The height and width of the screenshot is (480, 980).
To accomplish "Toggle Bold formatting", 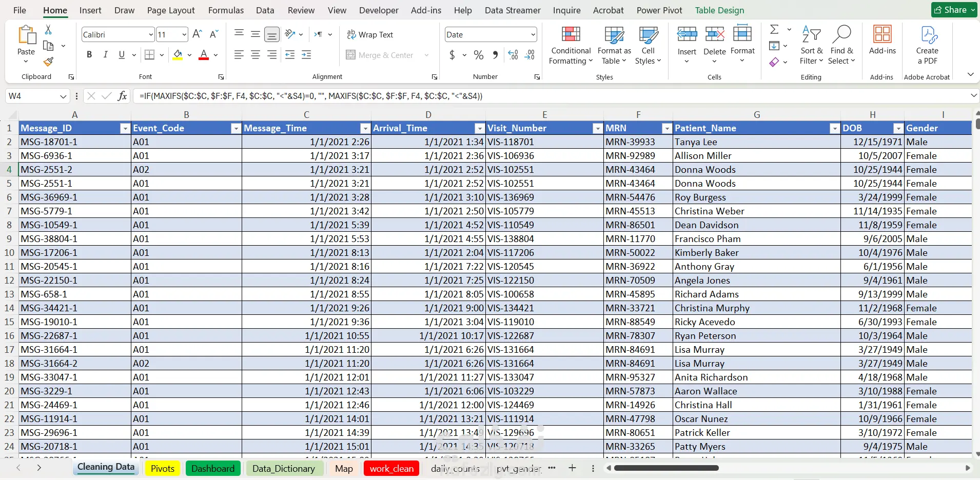I will (x=89, y=55).
